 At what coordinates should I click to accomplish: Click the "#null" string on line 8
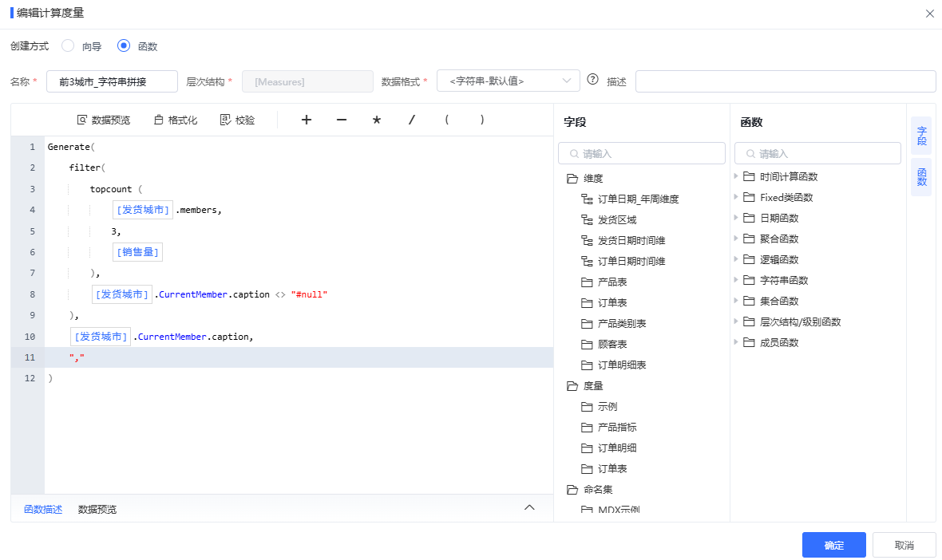[x=310, y=294]
